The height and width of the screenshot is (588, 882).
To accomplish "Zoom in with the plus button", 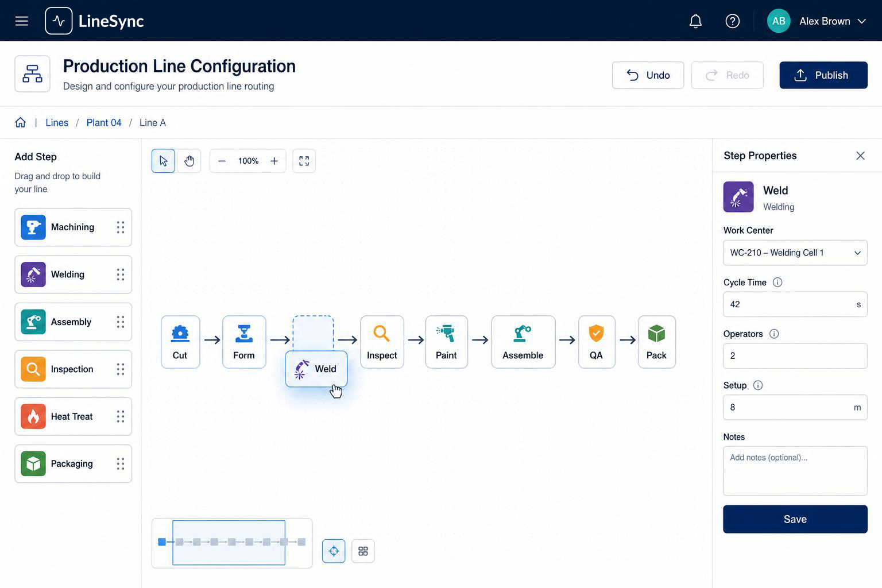I will point(274,161).
